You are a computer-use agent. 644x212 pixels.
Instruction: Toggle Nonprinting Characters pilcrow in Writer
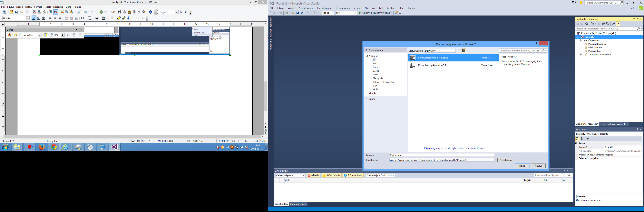(139, 12)
